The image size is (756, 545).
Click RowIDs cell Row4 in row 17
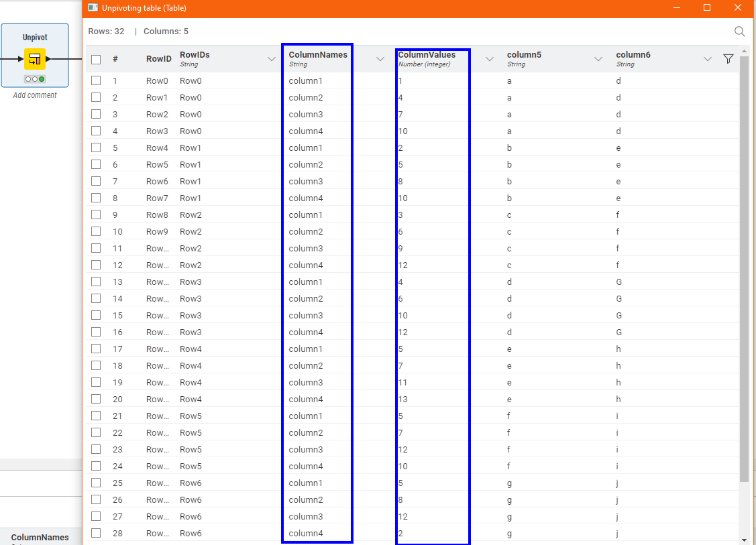click(191, 349)
